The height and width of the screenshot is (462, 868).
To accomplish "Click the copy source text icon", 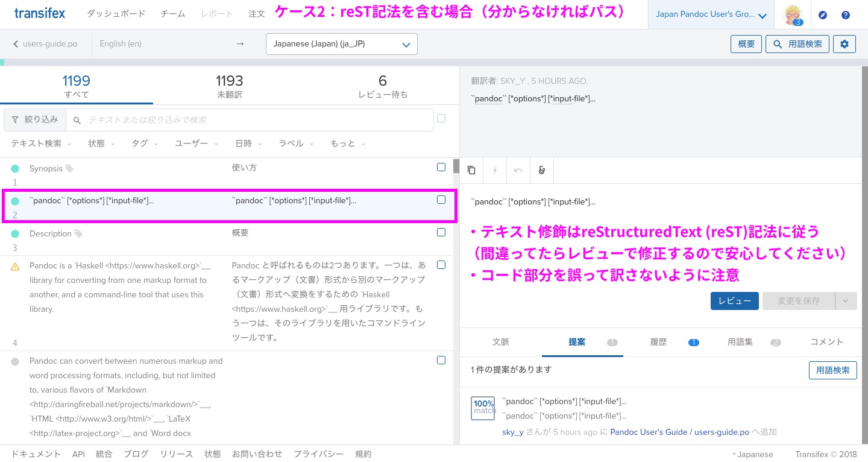I will point(471,171).
